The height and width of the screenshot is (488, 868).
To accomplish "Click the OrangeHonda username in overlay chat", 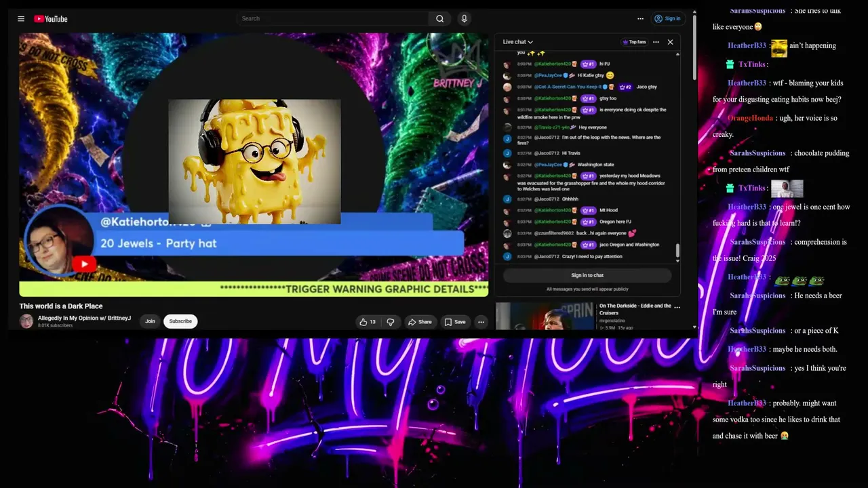I will [751, 118].
